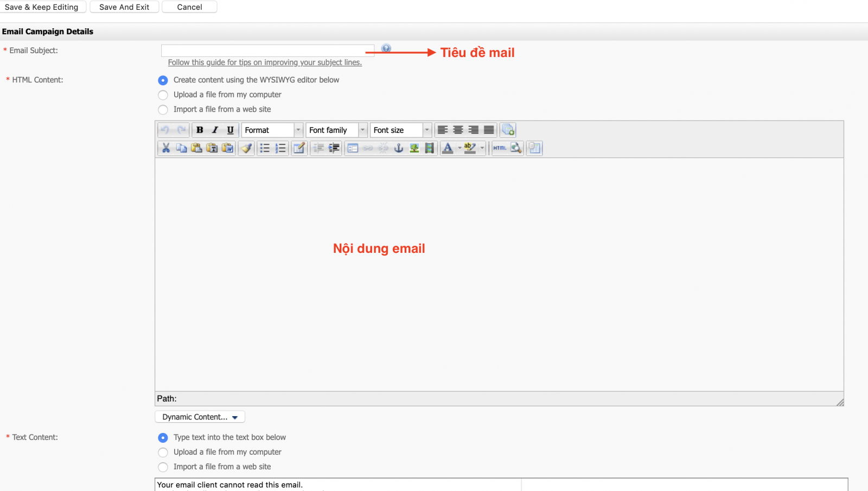Screen dimensions: 868x491
Task: Click the center align icon
Action: pos(458,130)
